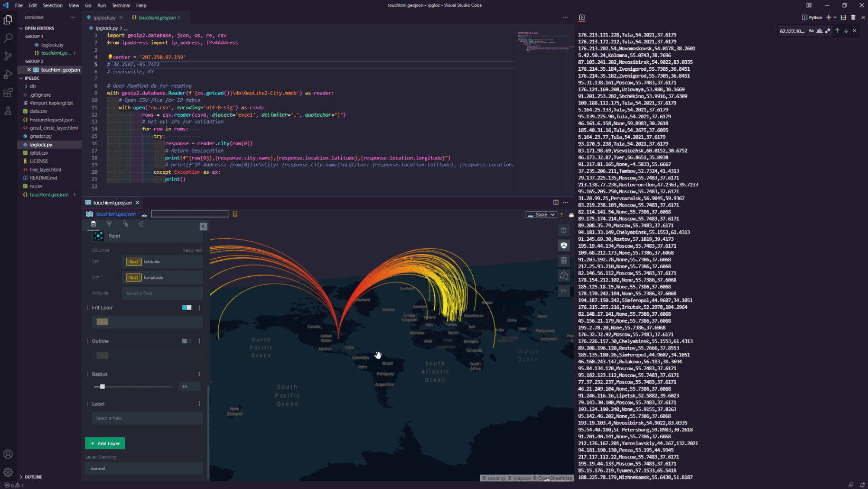Open the Search view in activity bar
868x489 pixels.
pyautogui.click(x=8, y=38)
